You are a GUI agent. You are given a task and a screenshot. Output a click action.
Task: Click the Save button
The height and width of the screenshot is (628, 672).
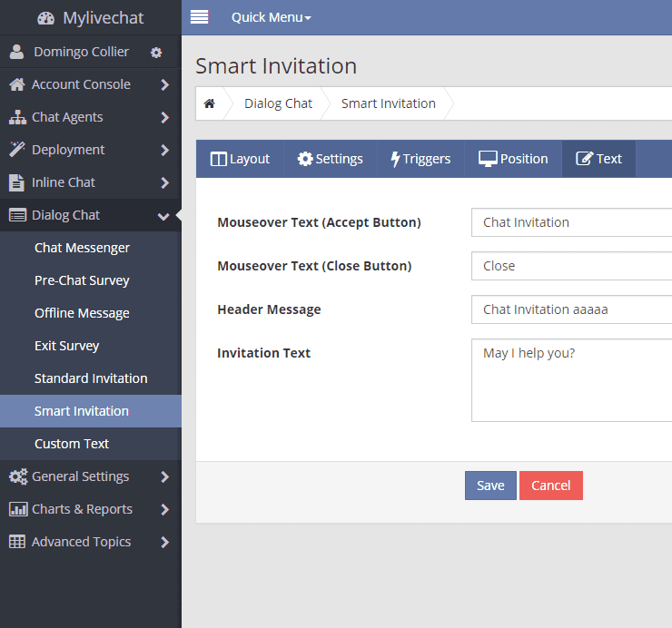pos(490,486)
